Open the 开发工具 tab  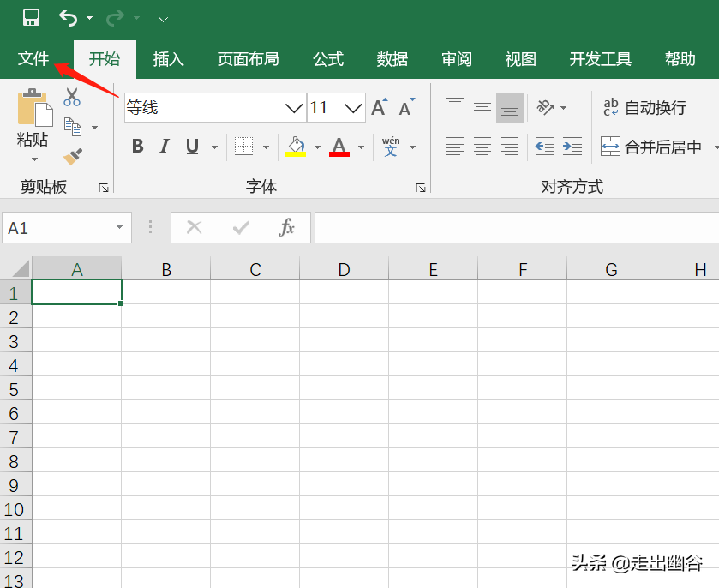601,59
